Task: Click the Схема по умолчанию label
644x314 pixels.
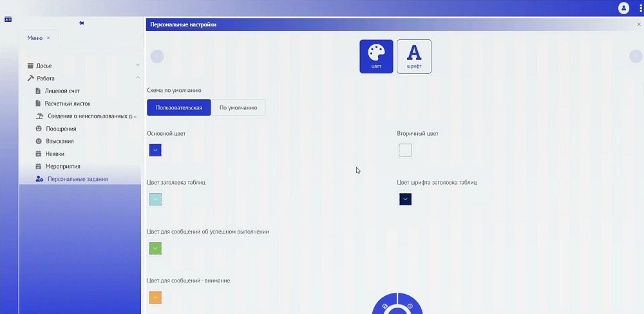Action: (174, 90)
